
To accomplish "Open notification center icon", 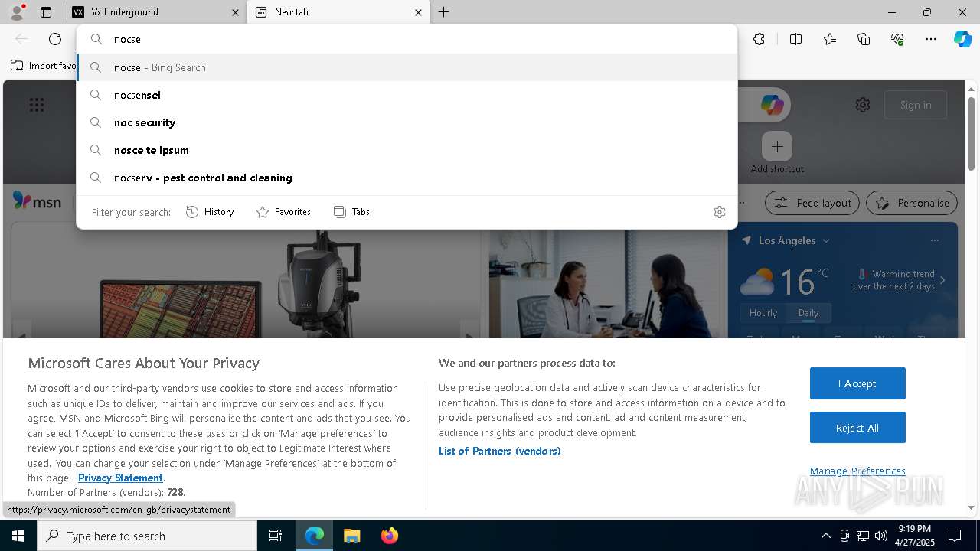I will coord(955,536).
